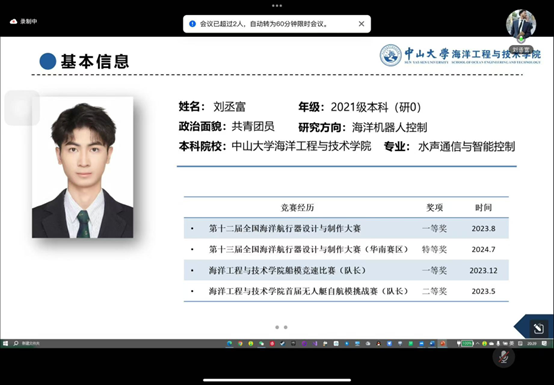Open Microsoft Edge in the taskbar
The height and width of the screenshot is (385, 554).
coord(229,343)
